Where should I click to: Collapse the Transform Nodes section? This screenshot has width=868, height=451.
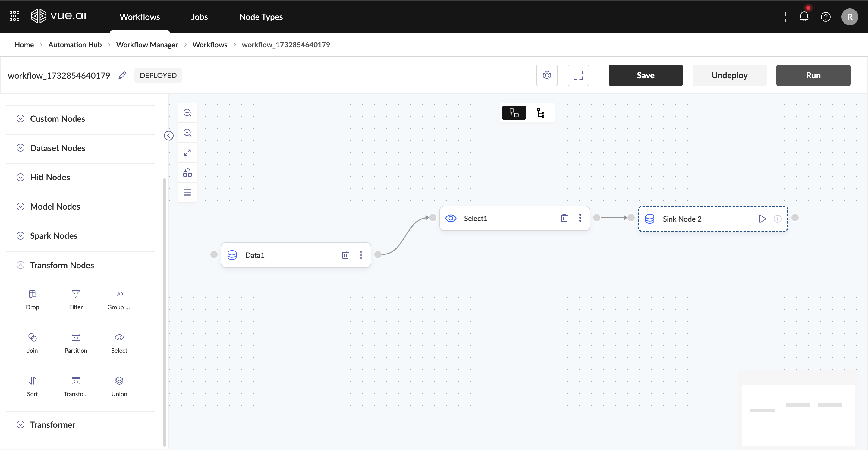62,266
